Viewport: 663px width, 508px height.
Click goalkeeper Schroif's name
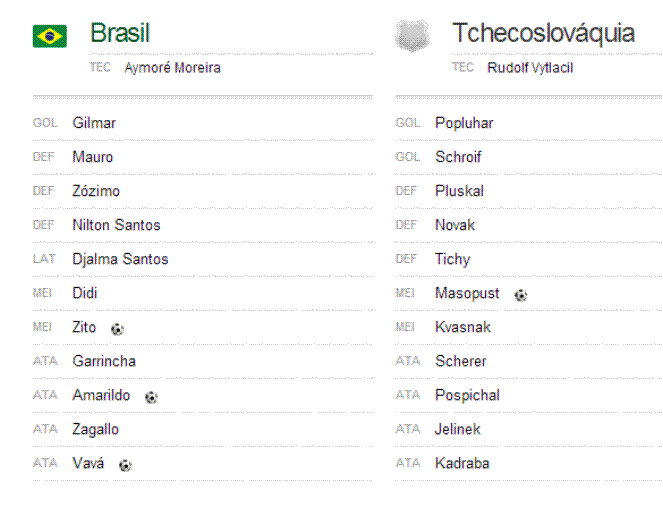tap(458, 157)
